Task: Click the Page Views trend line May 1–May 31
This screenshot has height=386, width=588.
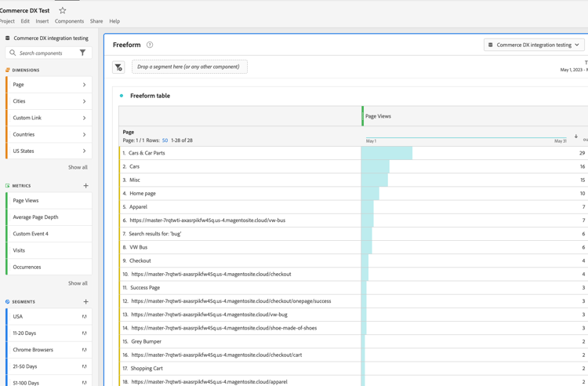Action: point(466,137)
